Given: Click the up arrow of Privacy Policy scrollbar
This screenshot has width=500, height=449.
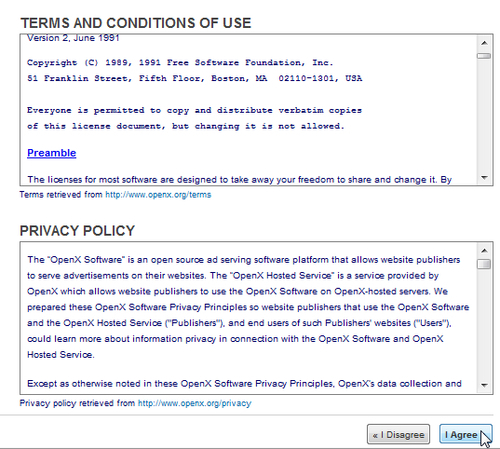Looking at the screenshot, I should (x=484, y=251).
